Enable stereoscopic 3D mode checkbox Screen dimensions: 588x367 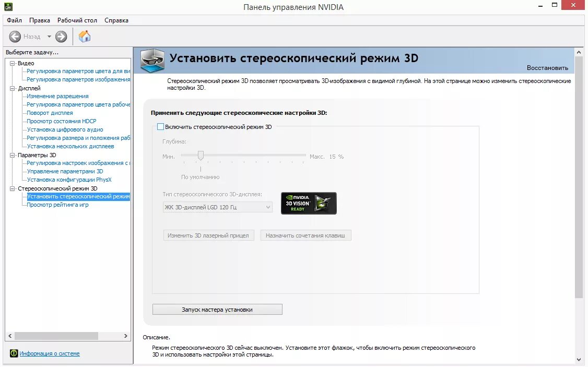coord(160,127)
